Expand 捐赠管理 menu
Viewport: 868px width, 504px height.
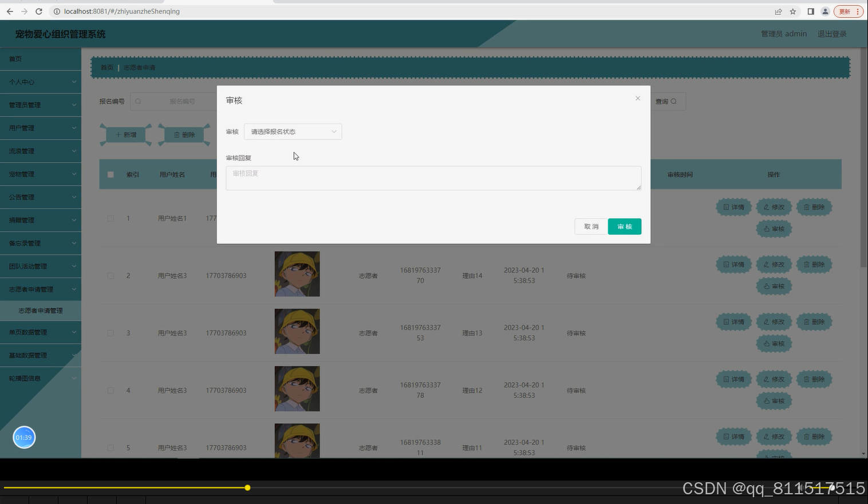(x=40, y=220)
